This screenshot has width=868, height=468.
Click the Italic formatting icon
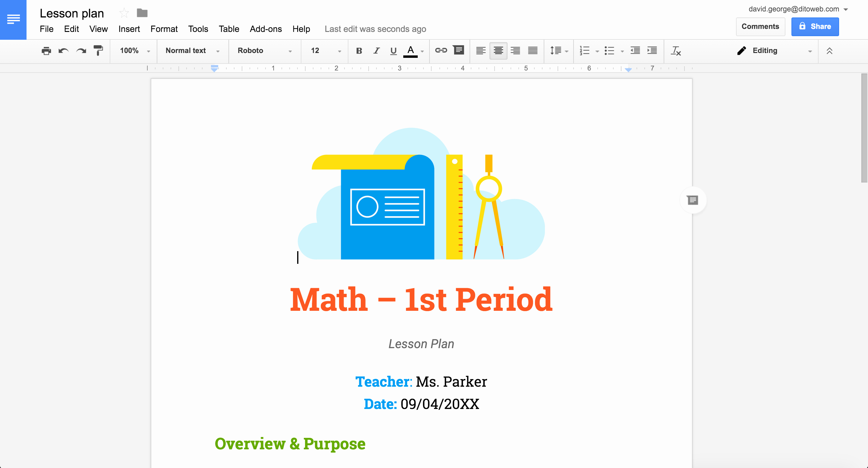click(x=376, y=51)
